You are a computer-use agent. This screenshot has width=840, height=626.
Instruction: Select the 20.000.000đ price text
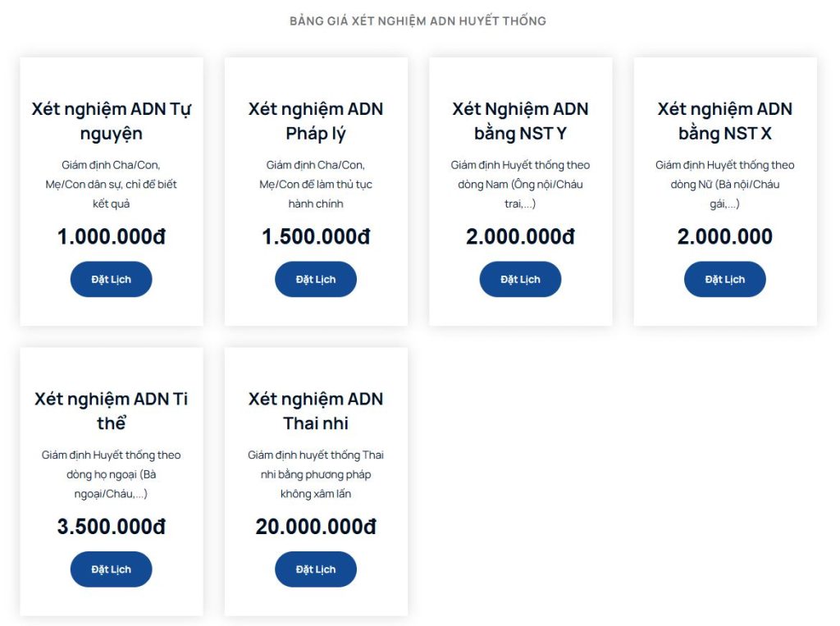(315, 527)
